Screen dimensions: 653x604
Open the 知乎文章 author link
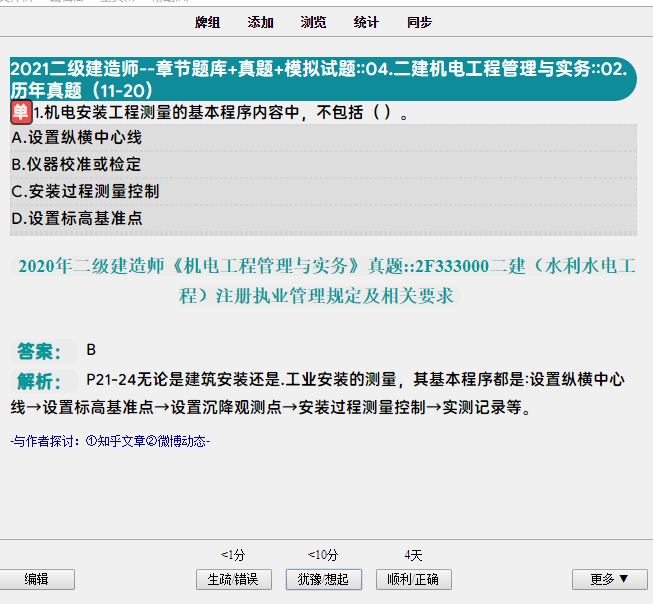(x=115, y=441)
